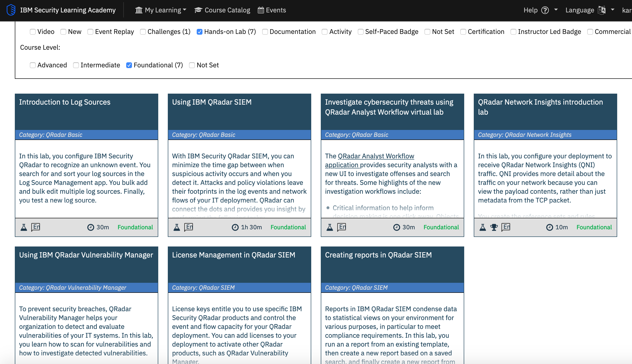632x364 pixels.
Task: Enable the Event Replay filter
Action: pos(90,32)
